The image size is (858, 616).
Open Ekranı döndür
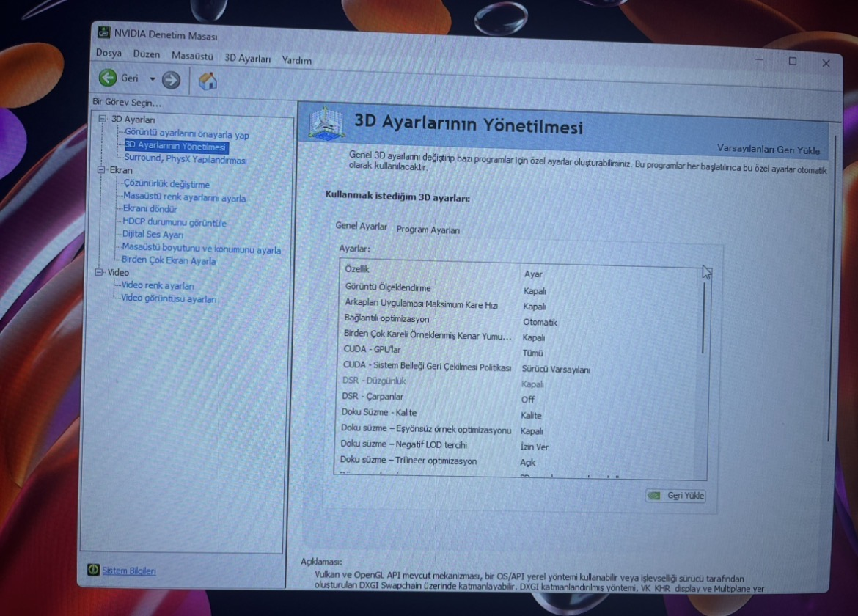150,208
